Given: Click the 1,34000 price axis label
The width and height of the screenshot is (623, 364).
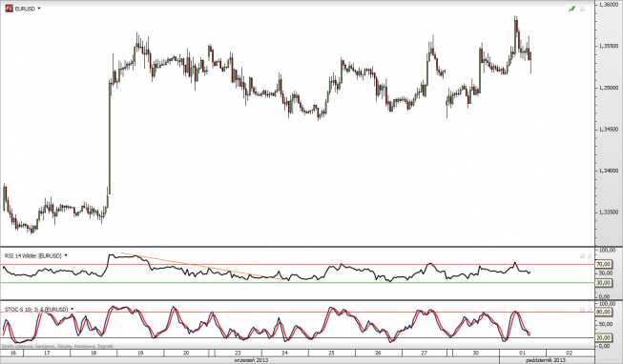Looking at the screenshot, I should click(x=608, y=171).
